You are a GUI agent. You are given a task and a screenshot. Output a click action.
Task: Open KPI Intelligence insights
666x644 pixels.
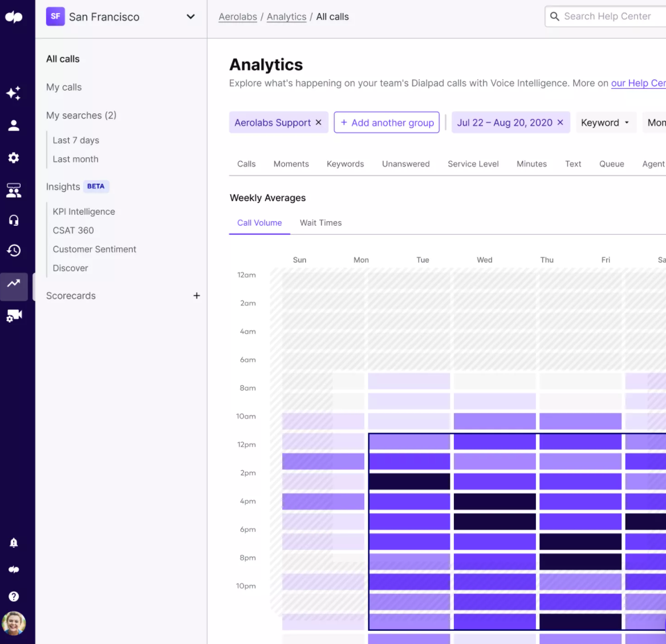pyautogui.click(x=84, y=211)
